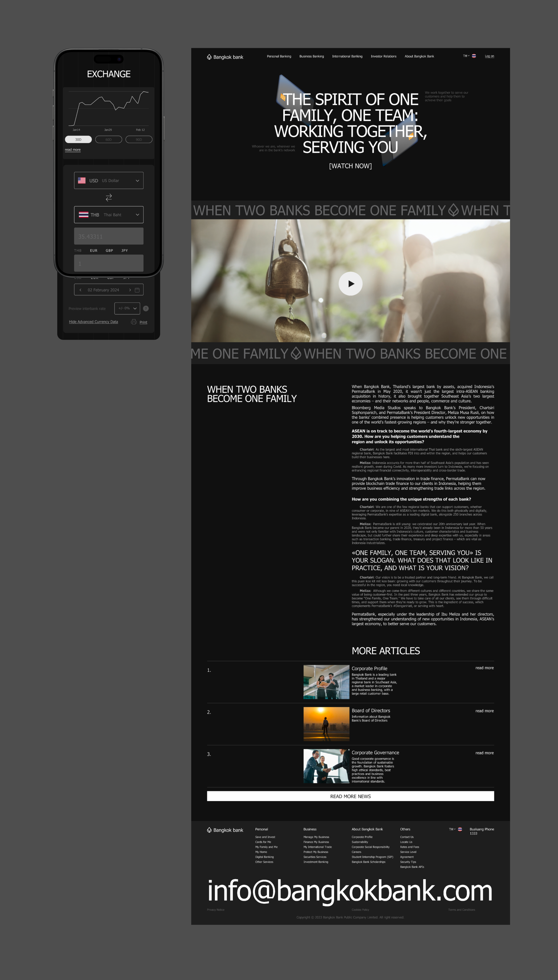The image size is (558, 980).
Task: Click READ MORE NEWS button
Action: point(350,796)
